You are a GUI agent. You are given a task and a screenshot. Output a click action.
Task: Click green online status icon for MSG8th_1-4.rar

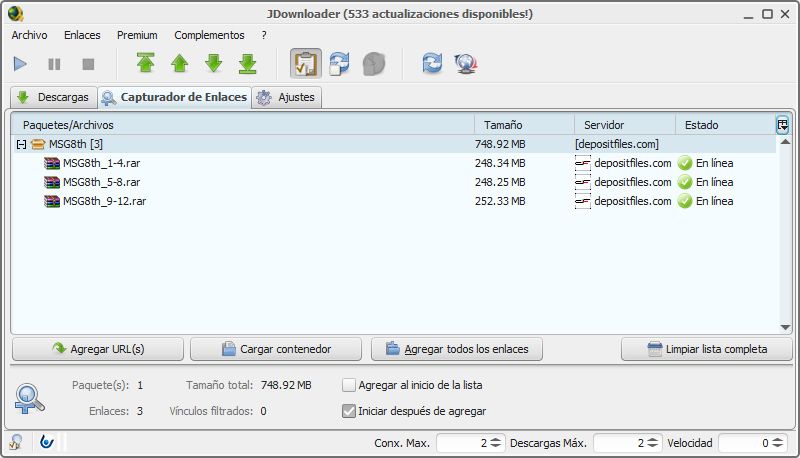[x=685, y=163]
